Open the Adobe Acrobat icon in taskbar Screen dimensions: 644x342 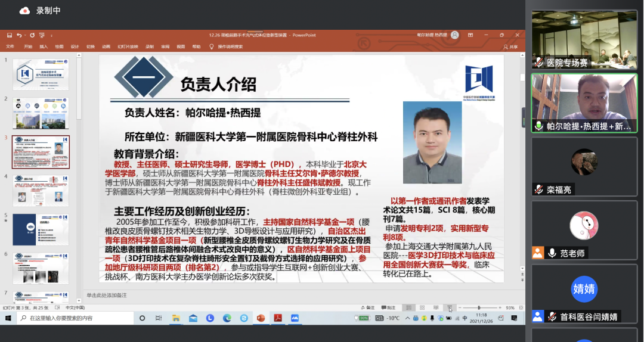click(x=278, y=318)
